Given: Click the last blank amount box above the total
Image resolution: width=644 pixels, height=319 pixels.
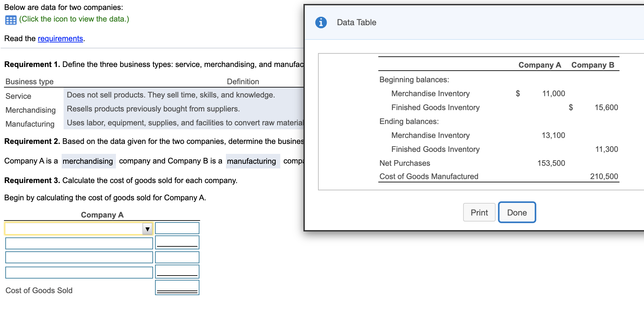Looking at the screenshot, I should (x=177, y=271).
